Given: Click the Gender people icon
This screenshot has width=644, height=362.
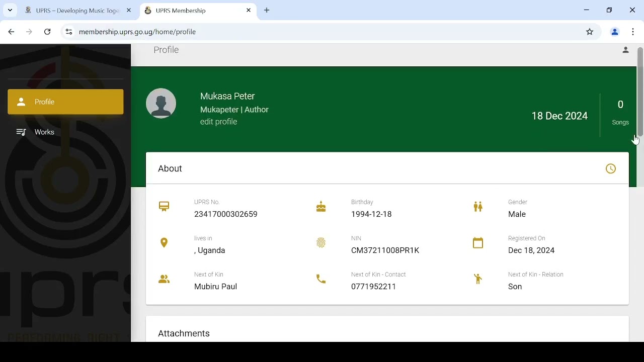Looking at the screenshot, I should (478, 207).
